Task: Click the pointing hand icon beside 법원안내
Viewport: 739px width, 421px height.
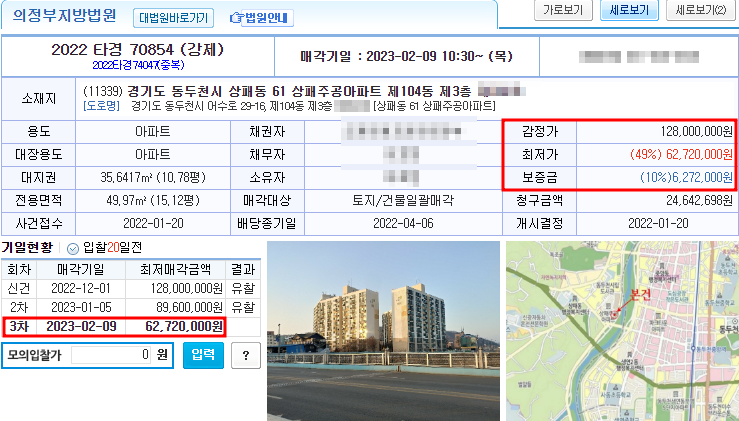Action: point(235,18)
